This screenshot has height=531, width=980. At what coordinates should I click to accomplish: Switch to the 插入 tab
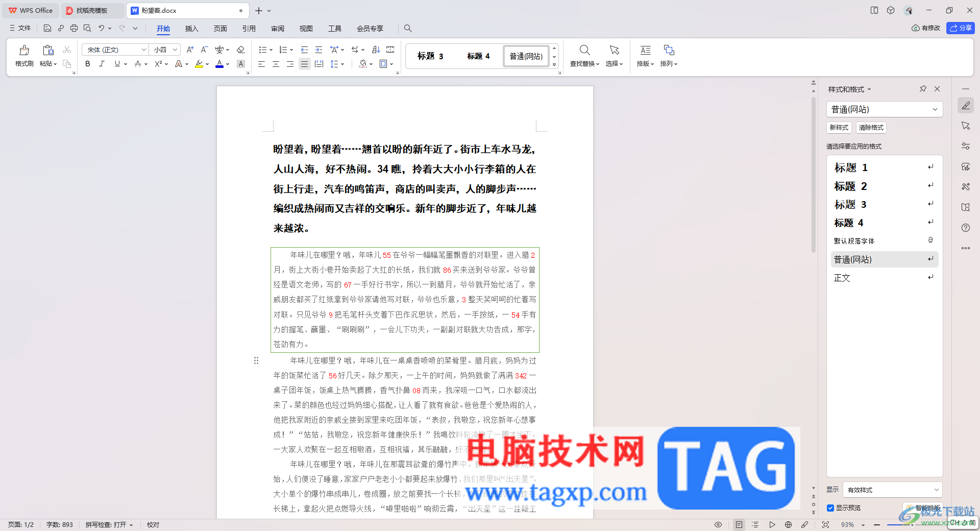(x=191, y=29)
